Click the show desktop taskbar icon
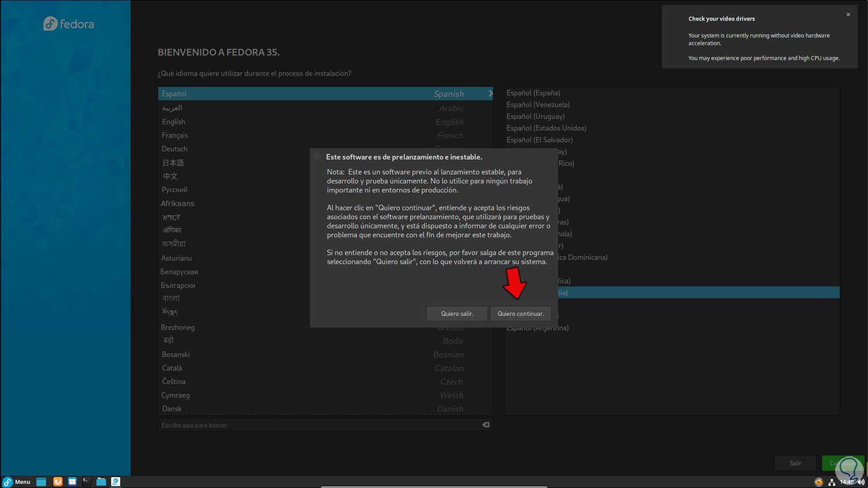The width and height of the screenshot is (868, 488). (x=41, y=482)
